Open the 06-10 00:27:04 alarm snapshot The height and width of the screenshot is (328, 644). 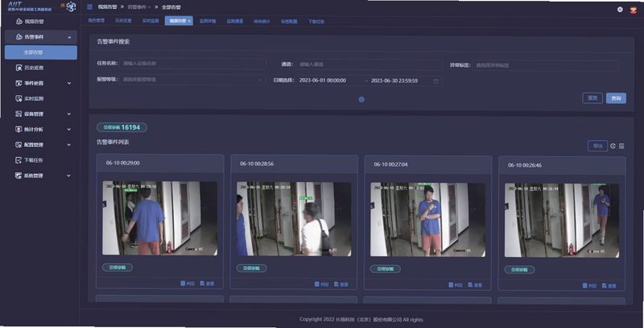[x=427, y=220]
